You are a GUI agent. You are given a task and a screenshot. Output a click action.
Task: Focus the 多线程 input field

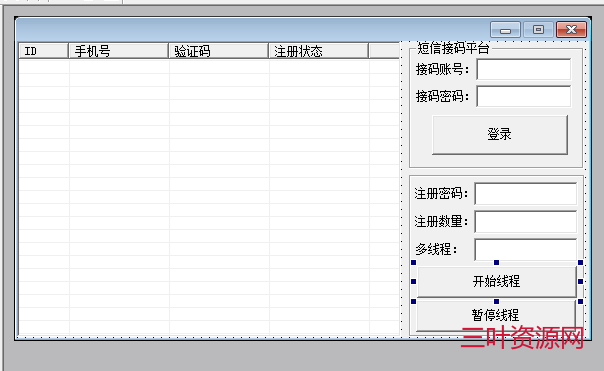525,250
